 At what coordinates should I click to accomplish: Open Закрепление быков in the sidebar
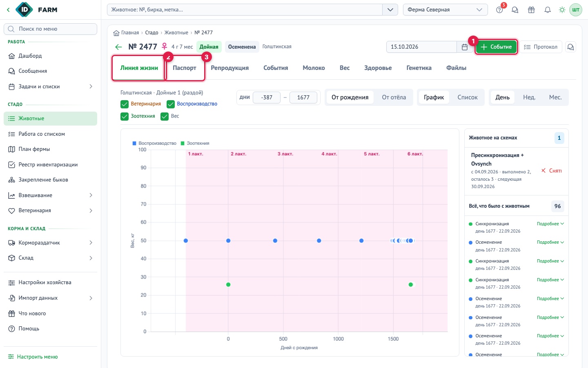(51, 180)
